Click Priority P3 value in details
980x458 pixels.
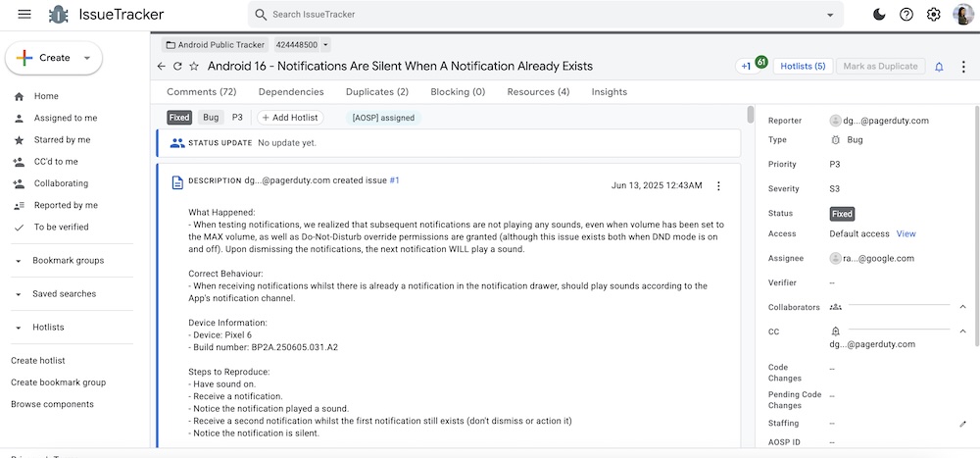coord(835,165)
